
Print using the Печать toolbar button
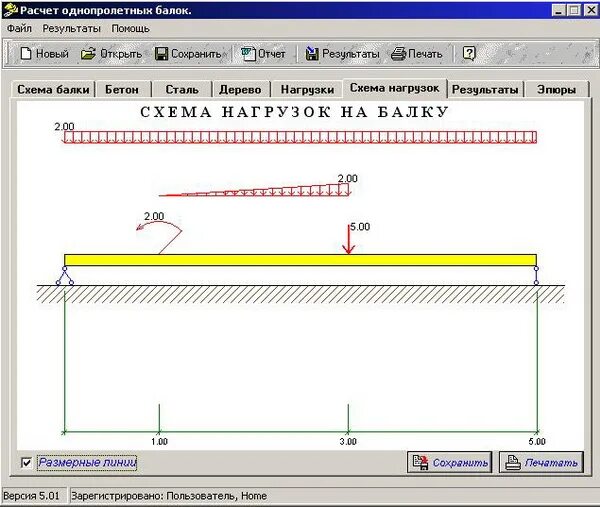[417, 54]
